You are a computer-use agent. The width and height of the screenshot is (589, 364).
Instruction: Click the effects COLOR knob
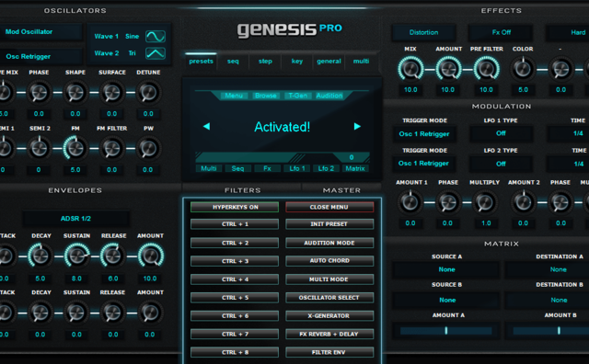coord(523,69)
